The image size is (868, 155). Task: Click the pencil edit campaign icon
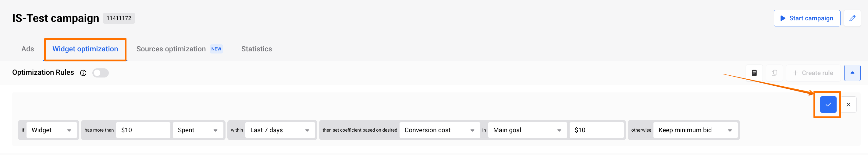852,19
